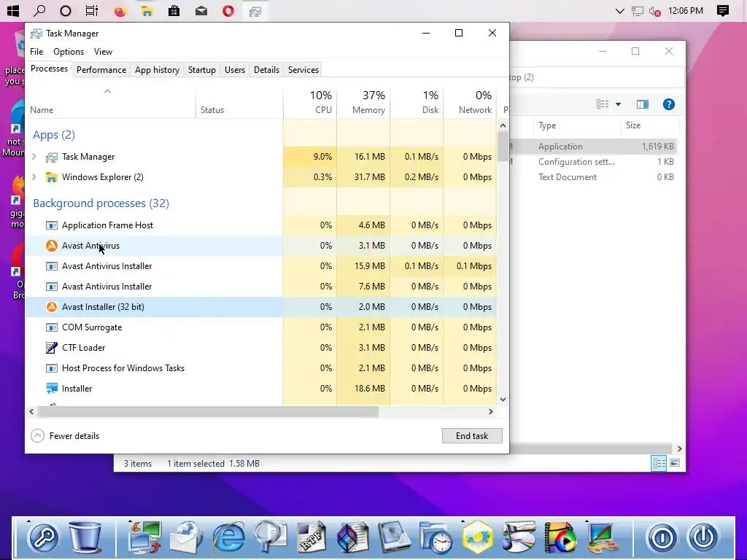
Task: Switch to the Startup tab
Action: (x=202, y=70)
